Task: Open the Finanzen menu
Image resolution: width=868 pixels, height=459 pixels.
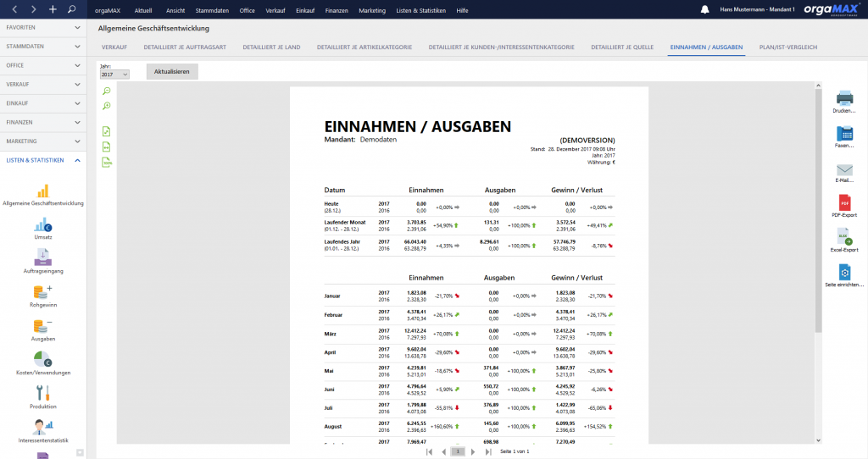Action: 337,10
